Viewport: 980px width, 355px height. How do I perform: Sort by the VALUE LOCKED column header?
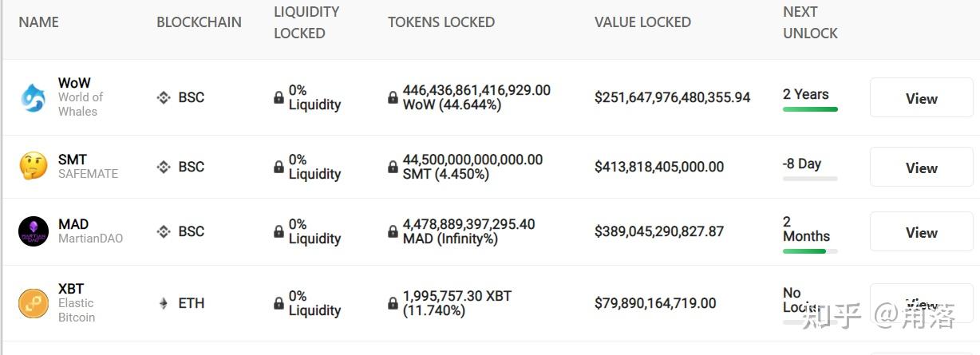click(642, 22)
